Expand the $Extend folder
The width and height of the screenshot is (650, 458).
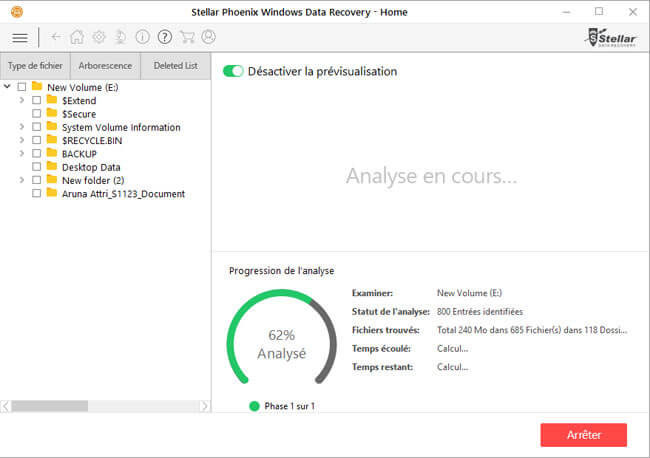pyautogui.click(x=22, y=101)
